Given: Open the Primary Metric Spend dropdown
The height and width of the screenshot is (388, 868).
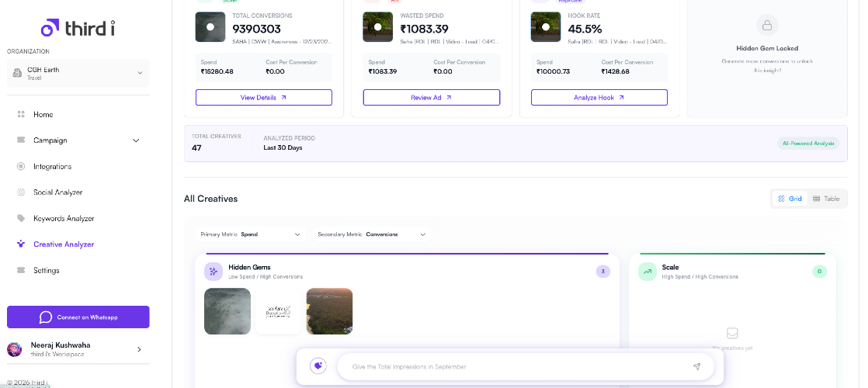Looking at the screenshot, I should [x=251, y=234].
